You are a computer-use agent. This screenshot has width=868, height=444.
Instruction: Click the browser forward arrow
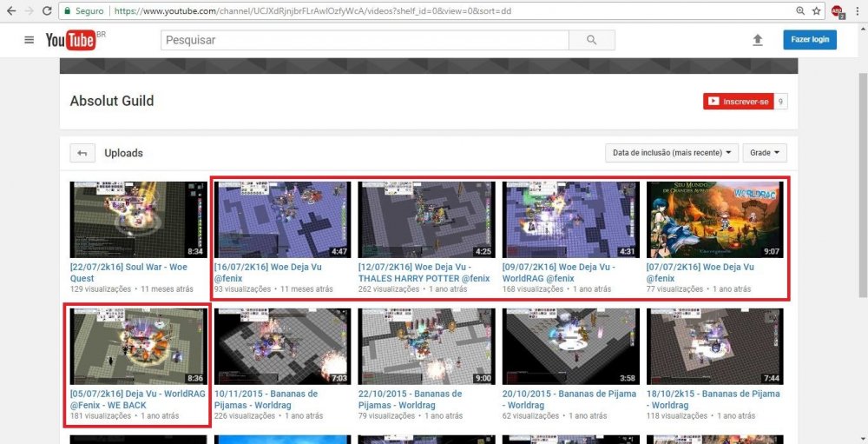(x=29, y=10)
